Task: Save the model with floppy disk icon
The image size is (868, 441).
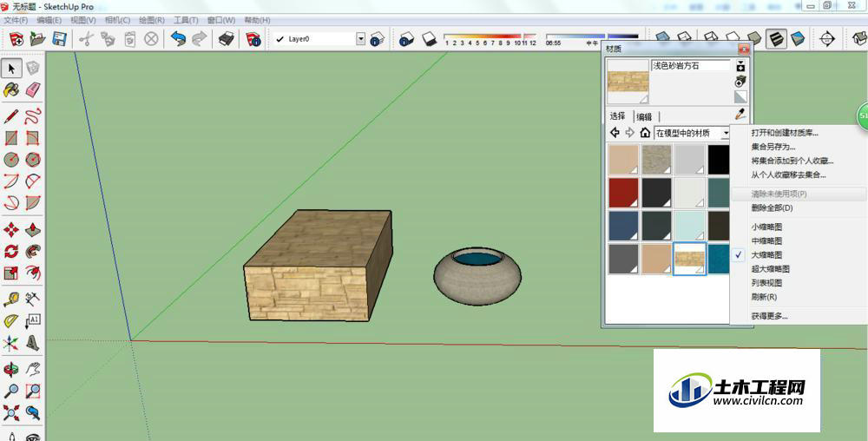Action: tap(59, 39)
